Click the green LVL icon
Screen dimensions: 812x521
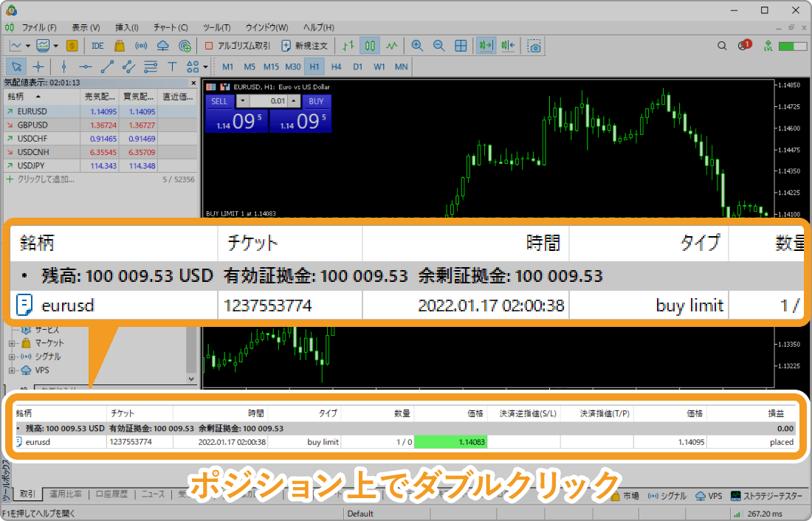click(x=768, y=46)
